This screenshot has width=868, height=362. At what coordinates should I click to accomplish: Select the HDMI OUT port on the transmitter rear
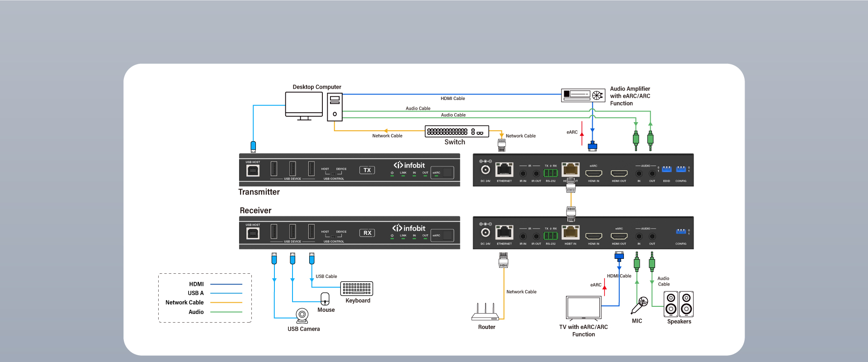click(x=619, y=173)
